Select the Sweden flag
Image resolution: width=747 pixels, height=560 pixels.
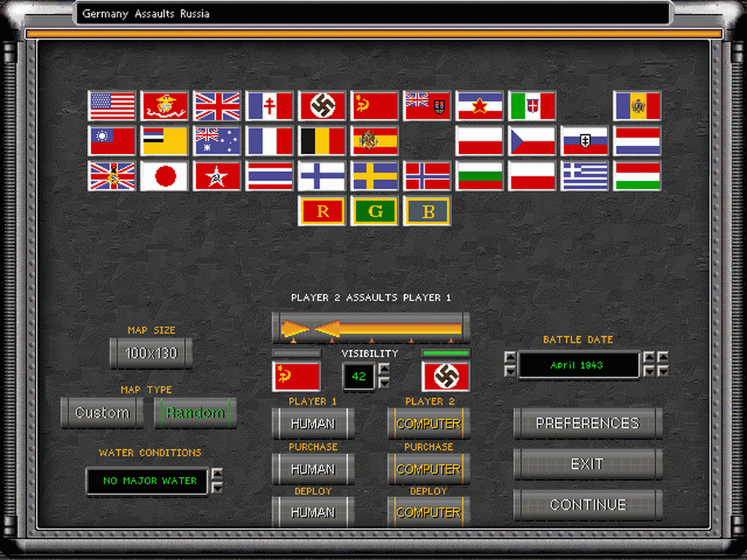click(x=374, y=176)
